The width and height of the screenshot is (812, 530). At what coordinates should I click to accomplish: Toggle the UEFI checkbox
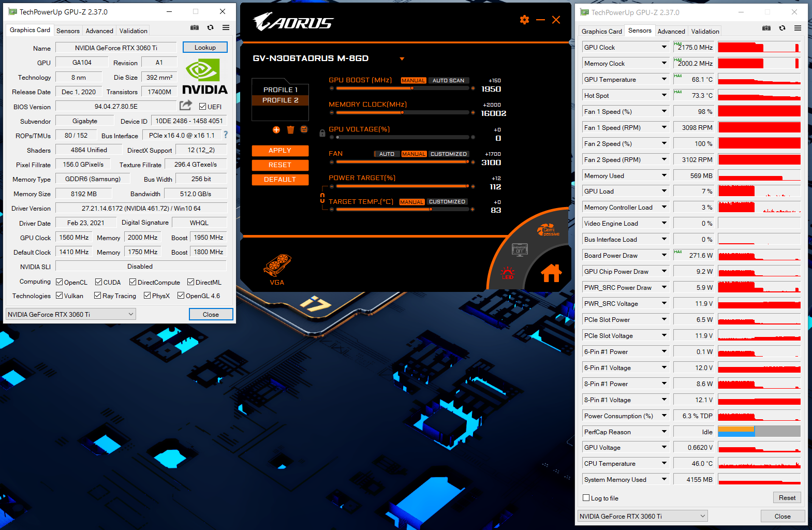(x=203, y=107)
